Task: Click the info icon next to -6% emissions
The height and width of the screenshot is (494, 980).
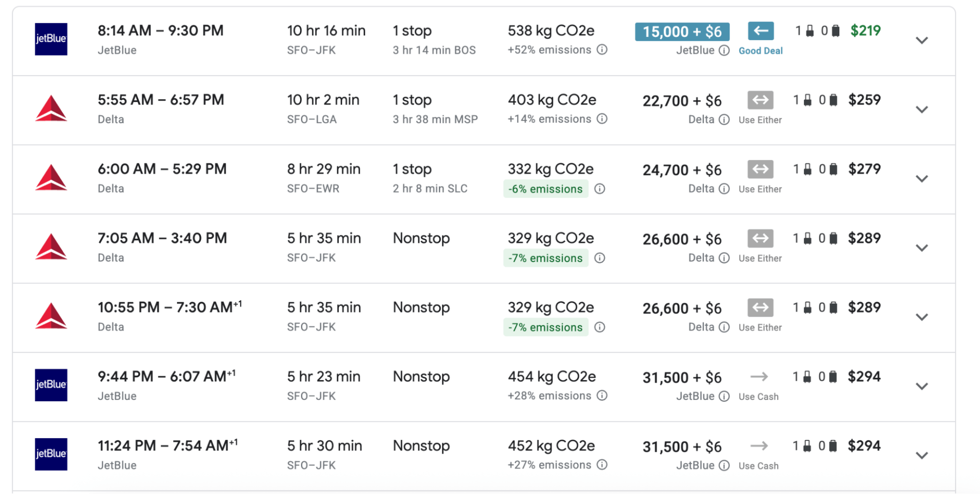Action: [x=600, y=189]
